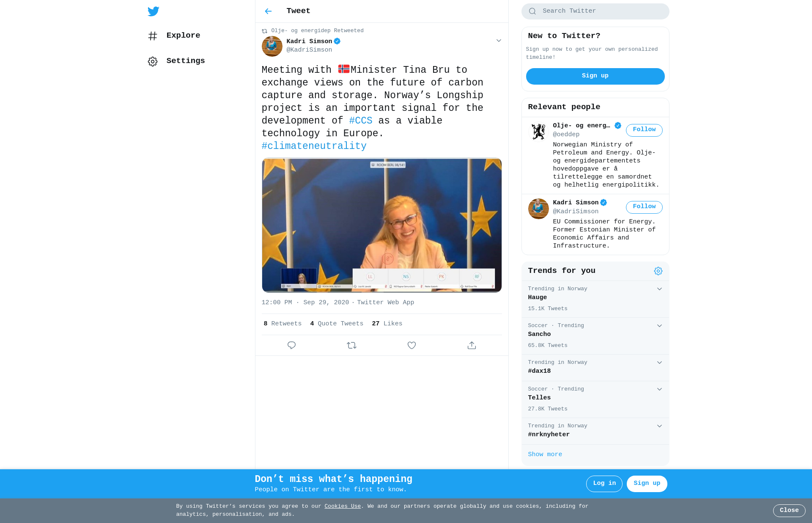Expand options for the Hauge trend
Viewport: 812px width, 523px height.
coord(659,289)
